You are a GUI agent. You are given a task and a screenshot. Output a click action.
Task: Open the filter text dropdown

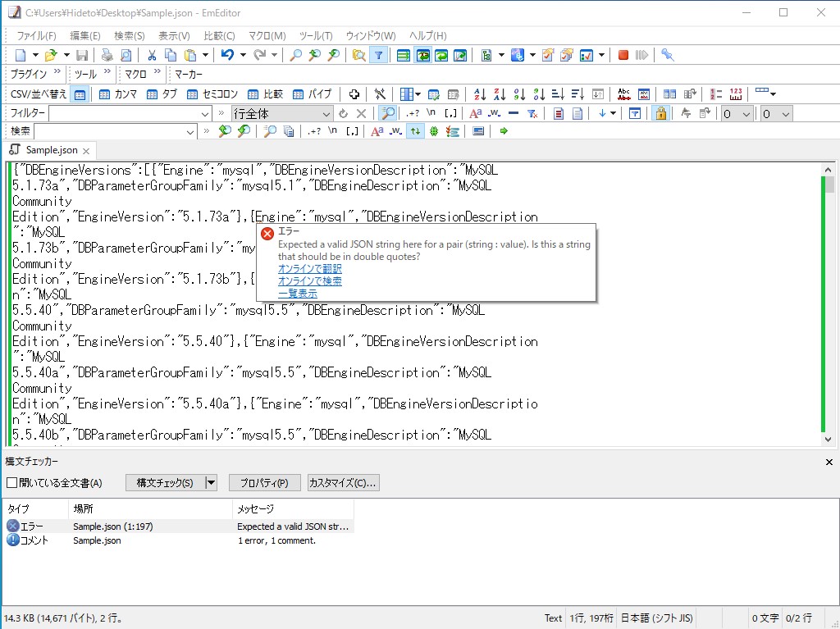click(x=204, y=114)
